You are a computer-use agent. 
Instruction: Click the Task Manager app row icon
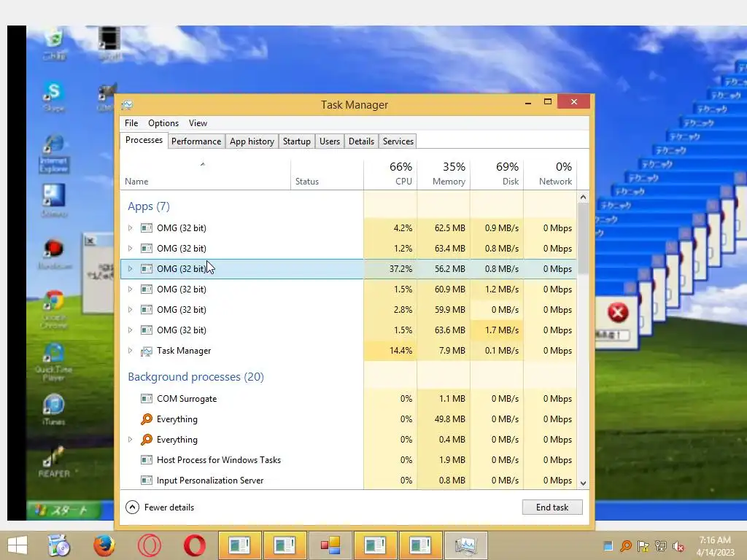(146, 351)
